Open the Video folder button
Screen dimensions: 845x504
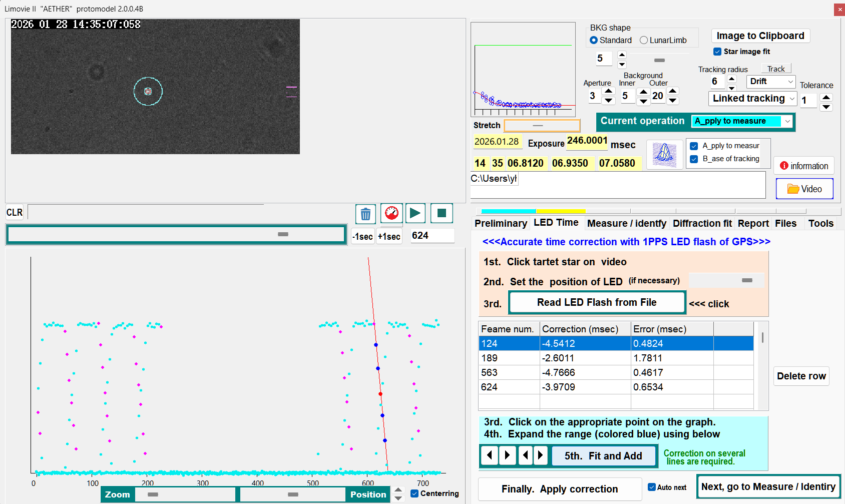(x=804, y=189)
